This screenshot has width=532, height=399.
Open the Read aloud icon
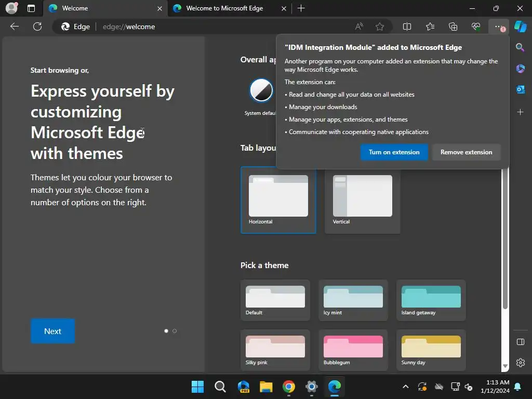pyautogui.click(x=359, y=26)
